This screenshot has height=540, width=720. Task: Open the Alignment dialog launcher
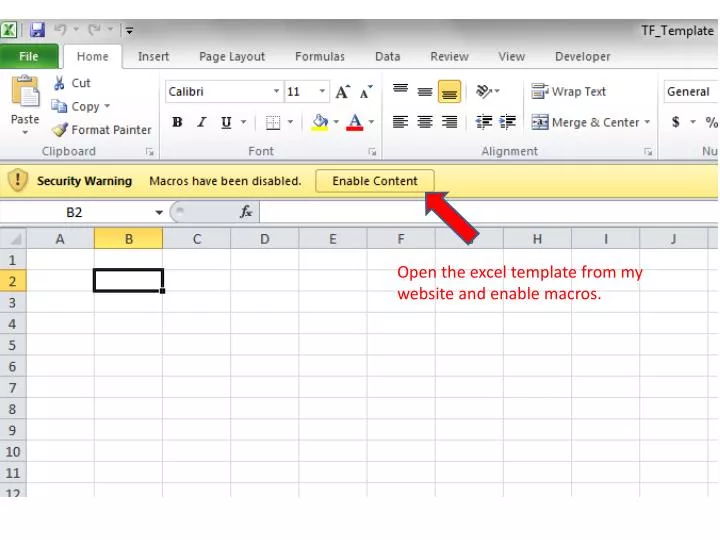tap(648, 152)
